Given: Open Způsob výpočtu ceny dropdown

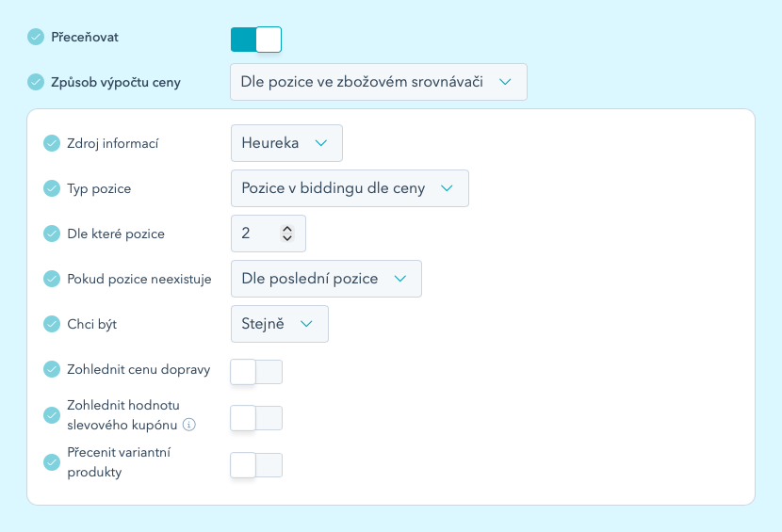Looking at the screenshot, I should [379, 82].
